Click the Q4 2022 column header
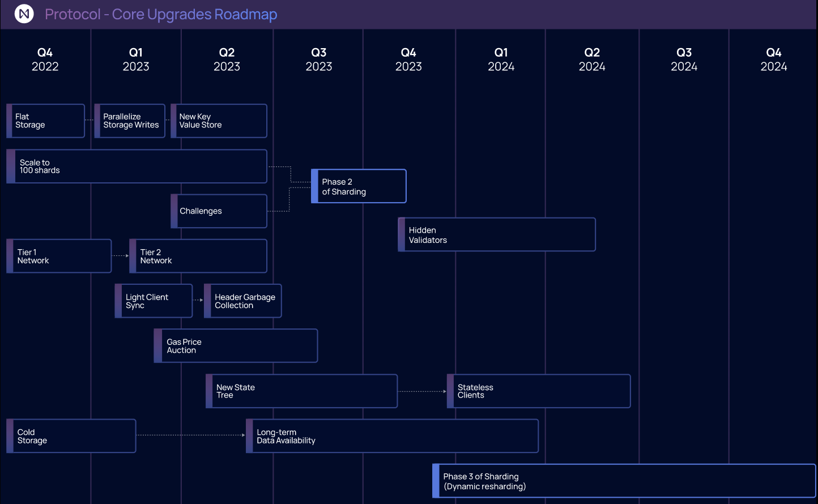This screenshot has height=504, width=818. click(x=45, y=59)
